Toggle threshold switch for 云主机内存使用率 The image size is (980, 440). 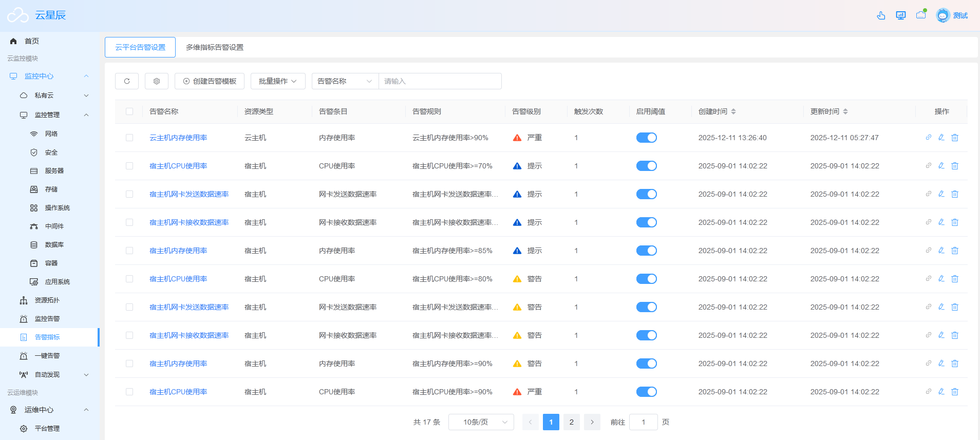[x=647, y=138]
